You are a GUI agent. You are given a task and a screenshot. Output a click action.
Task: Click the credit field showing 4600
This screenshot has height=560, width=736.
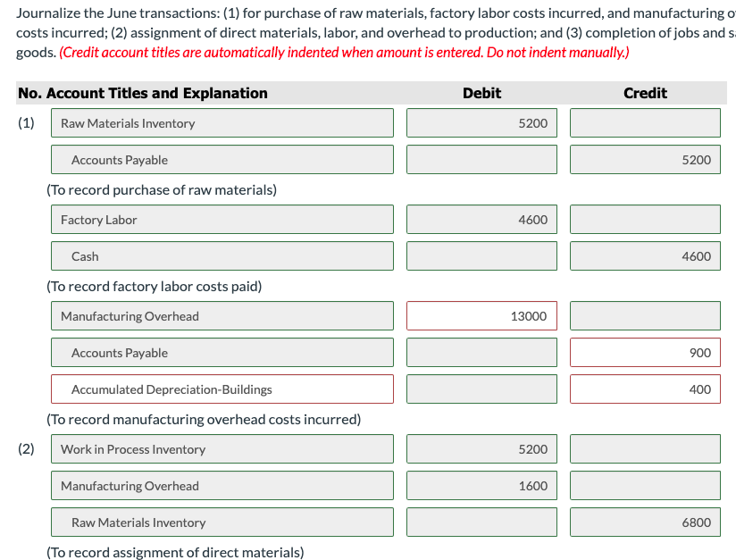point(645,255)
